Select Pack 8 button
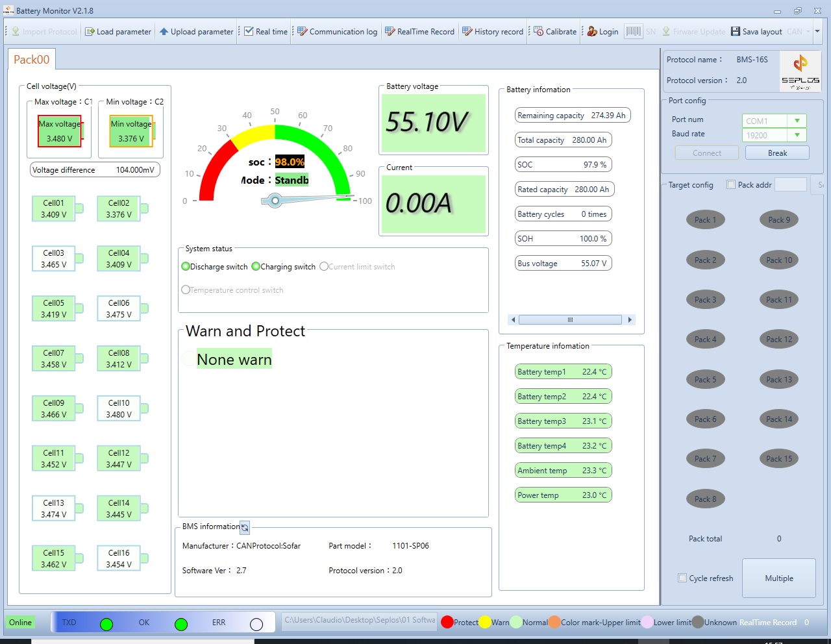The width and height of the screenshot is (831, 644). (706, 499)
